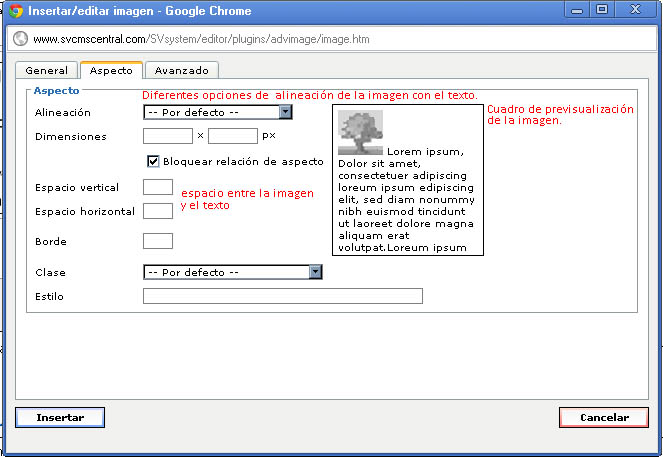Select the Espacio horizontal input box
This screenshot has width=663, height=457.
pos(158,211)
